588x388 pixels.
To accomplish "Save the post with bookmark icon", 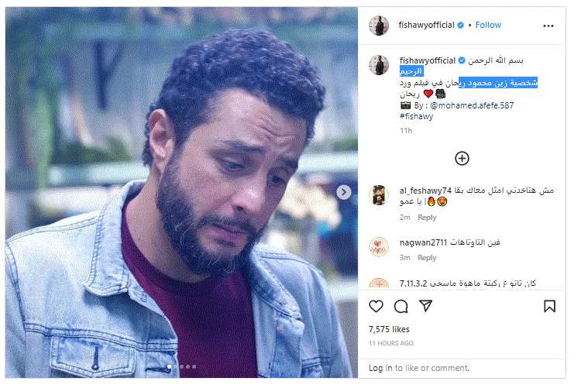I will coord(549,306).
